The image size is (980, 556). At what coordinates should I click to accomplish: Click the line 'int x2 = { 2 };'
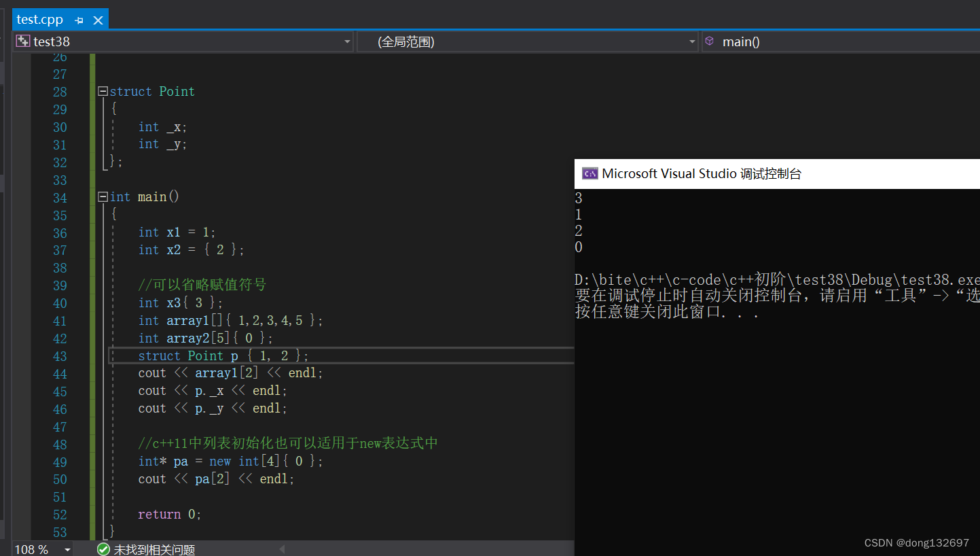(191, 249)
